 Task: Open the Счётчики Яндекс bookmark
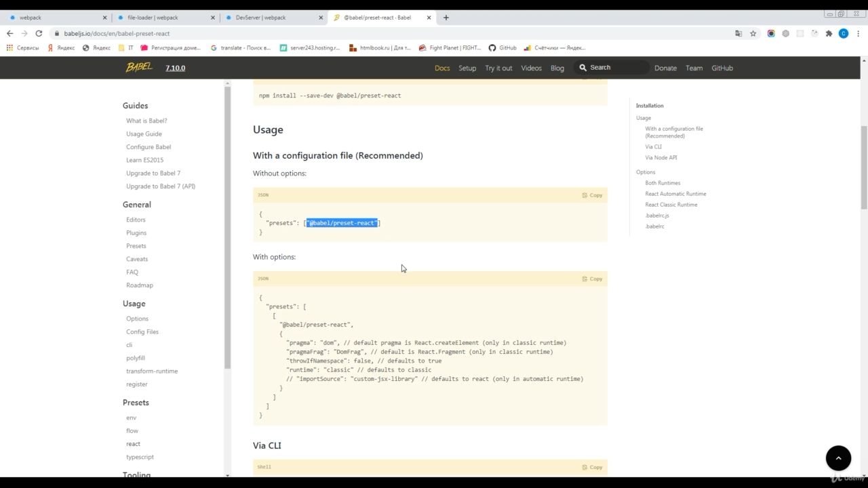coord(555,47)
